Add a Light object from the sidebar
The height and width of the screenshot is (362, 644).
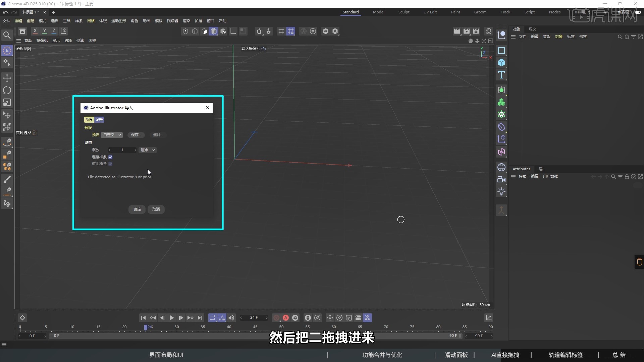501,191
